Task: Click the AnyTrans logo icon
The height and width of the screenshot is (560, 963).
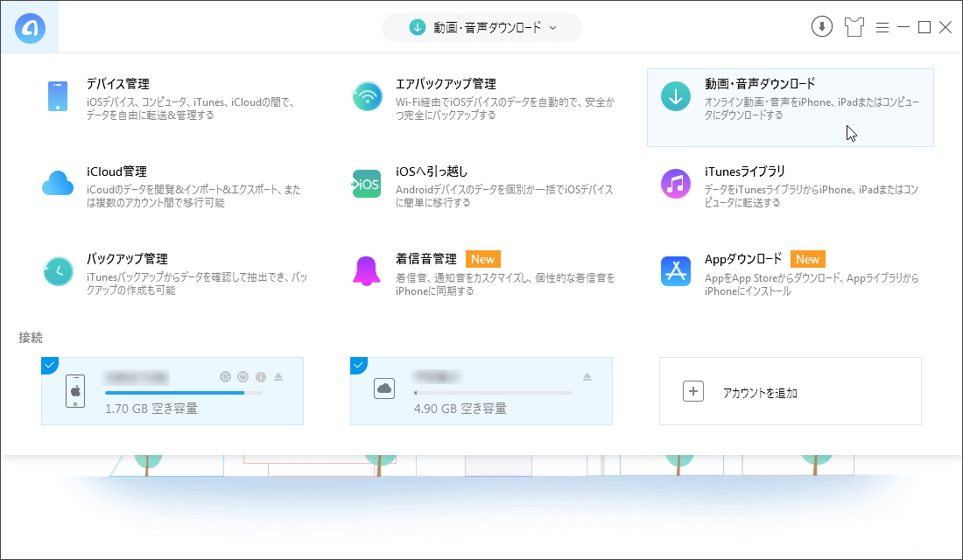Action: click(30, 28)
